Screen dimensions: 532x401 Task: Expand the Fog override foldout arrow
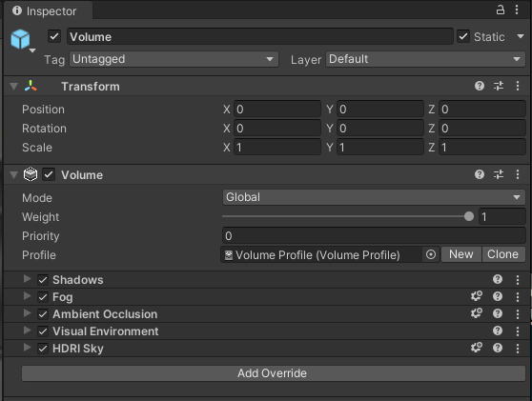pyautogui.click(x=27, y=296)
